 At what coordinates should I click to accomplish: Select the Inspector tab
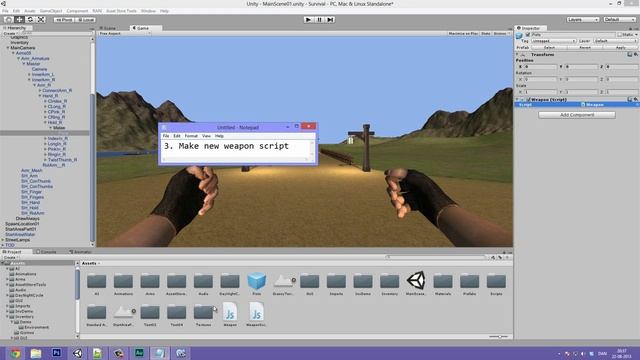coord(531,28)
